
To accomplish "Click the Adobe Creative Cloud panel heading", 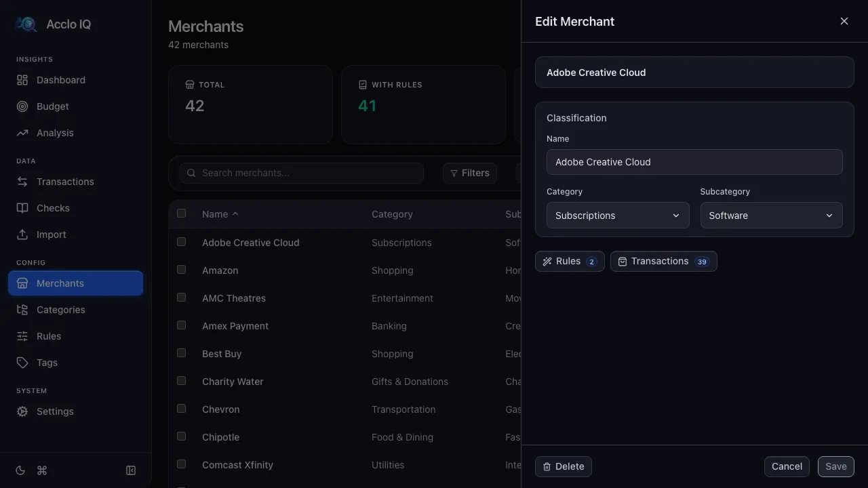I will [596, 73].
